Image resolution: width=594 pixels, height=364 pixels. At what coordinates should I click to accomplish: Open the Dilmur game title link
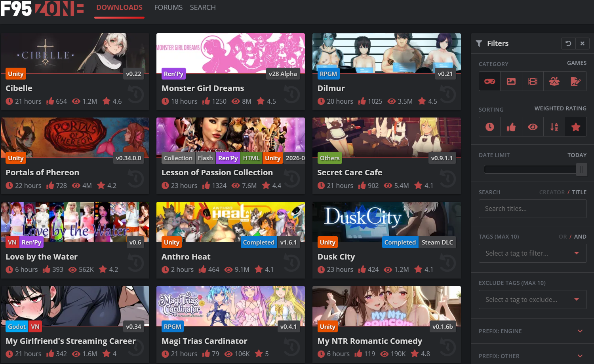pos(331,88)
